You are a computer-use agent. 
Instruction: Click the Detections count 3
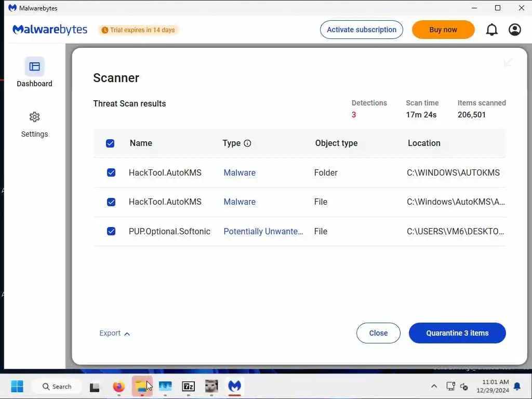click(354, 115)
